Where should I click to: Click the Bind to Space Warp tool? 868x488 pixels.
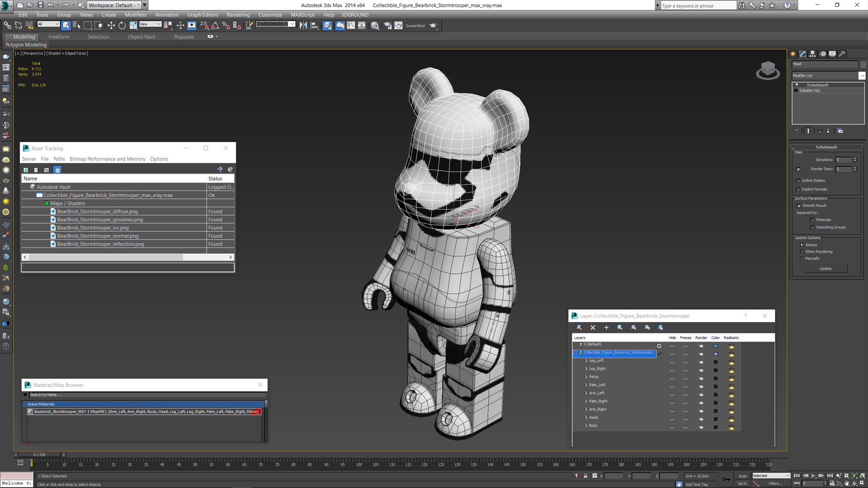(29, 26)
